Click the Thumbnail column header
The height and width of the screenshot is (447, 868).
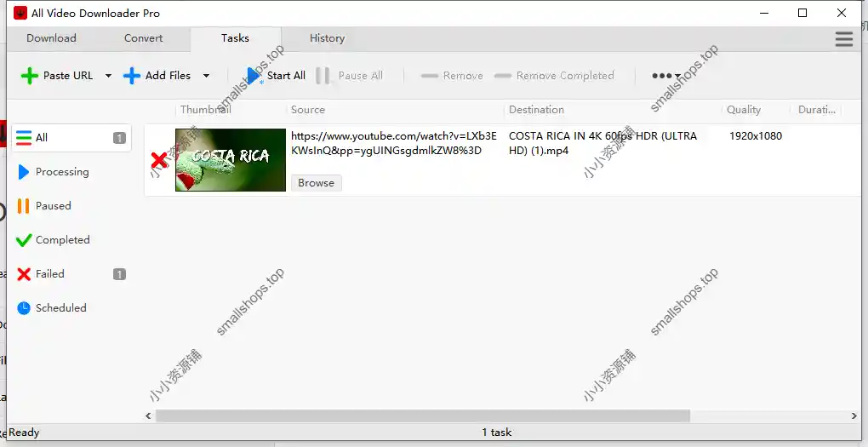pos(231,110)
